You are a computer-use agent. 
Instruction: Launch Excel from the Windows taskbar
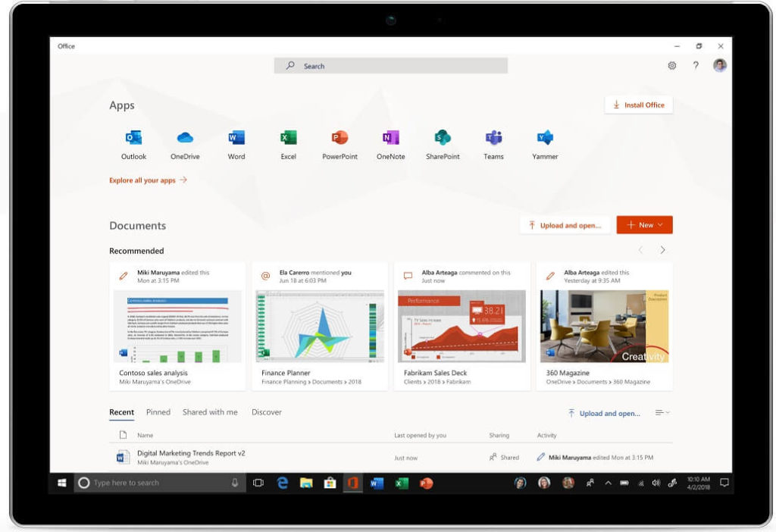click(x=402, y=482)
